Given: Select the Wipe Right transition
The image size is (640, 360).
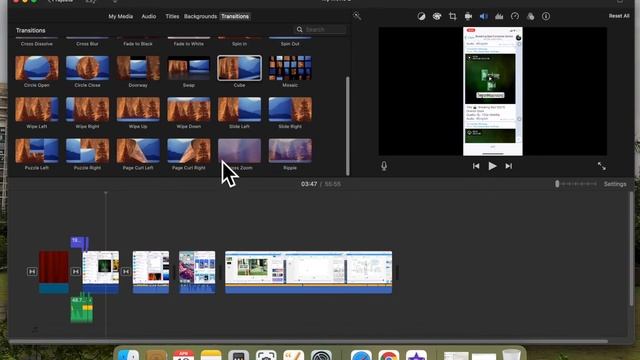Looking at the screenshot, I should pyautogui.click(x=87, y=109).
